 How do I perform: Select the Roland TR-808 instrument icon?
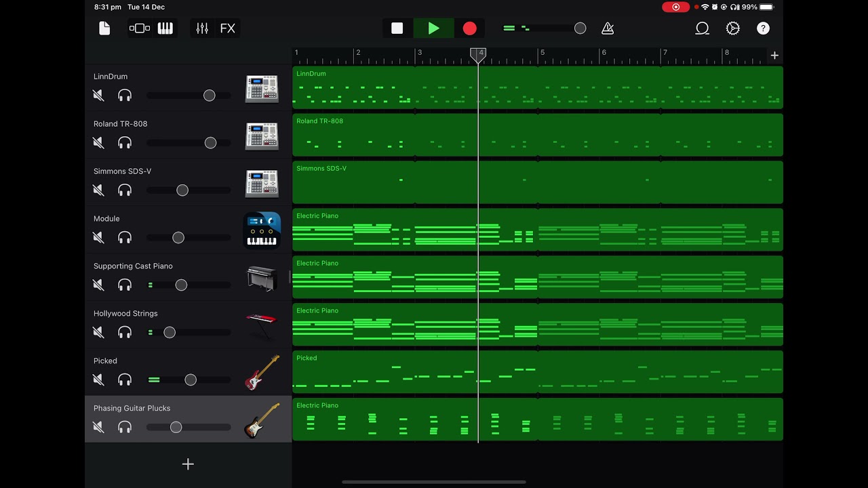(262, 136)
